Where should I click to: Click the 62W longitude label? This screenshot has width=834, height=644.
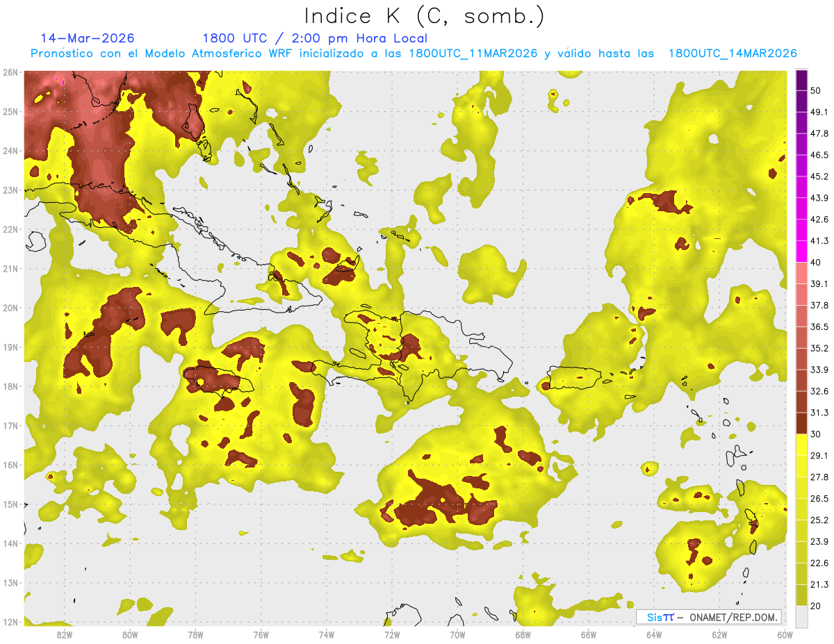click(x=719, y=634)
